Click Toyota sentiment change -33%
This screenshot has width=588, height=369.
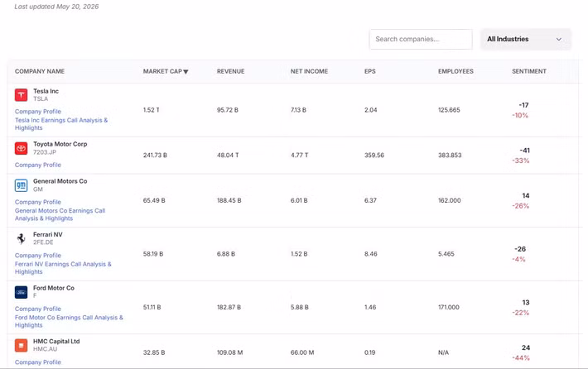click(520, 161)
